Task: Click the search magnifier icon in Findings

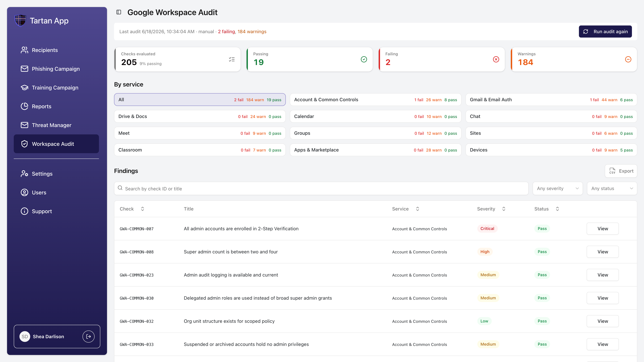Action: point(120,188)
